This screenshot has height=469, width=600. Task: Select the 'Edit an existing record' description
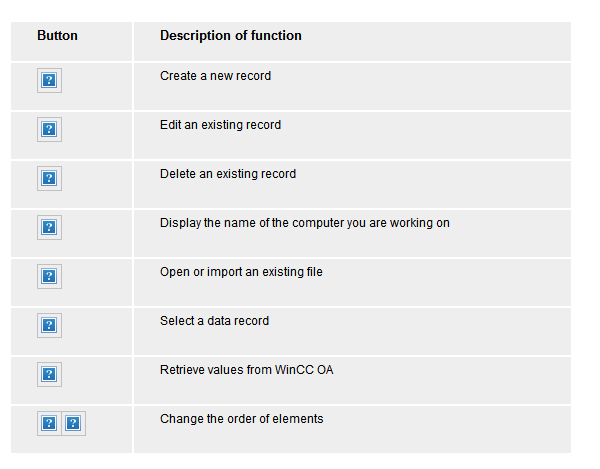(220, 125)
